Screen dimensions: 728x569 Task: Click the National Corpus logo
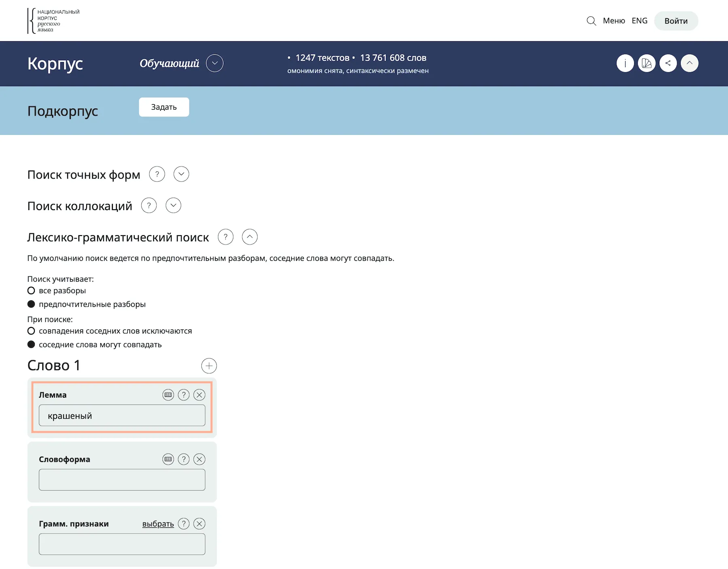[x=53, y=21]
